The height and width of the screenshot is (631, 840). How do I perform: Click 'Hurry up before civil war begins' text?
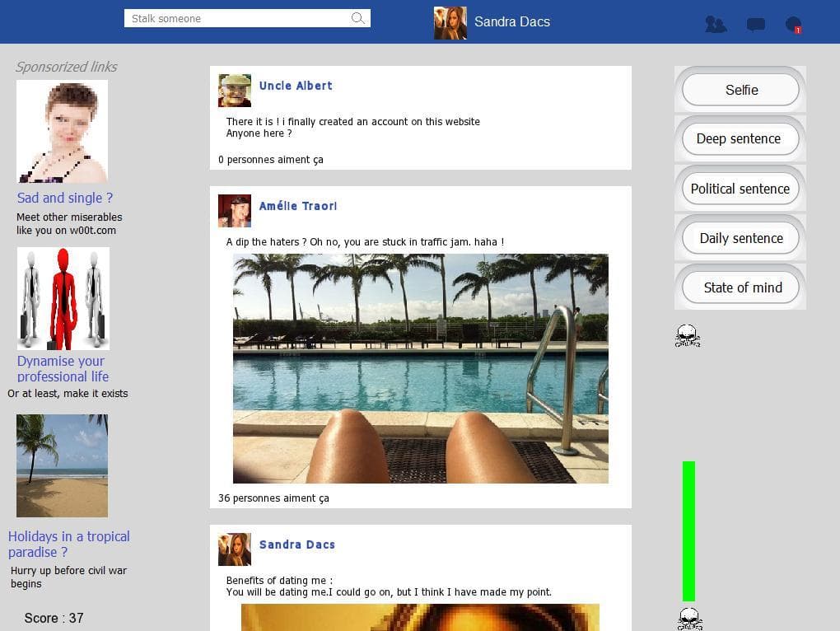coord(68,577)
